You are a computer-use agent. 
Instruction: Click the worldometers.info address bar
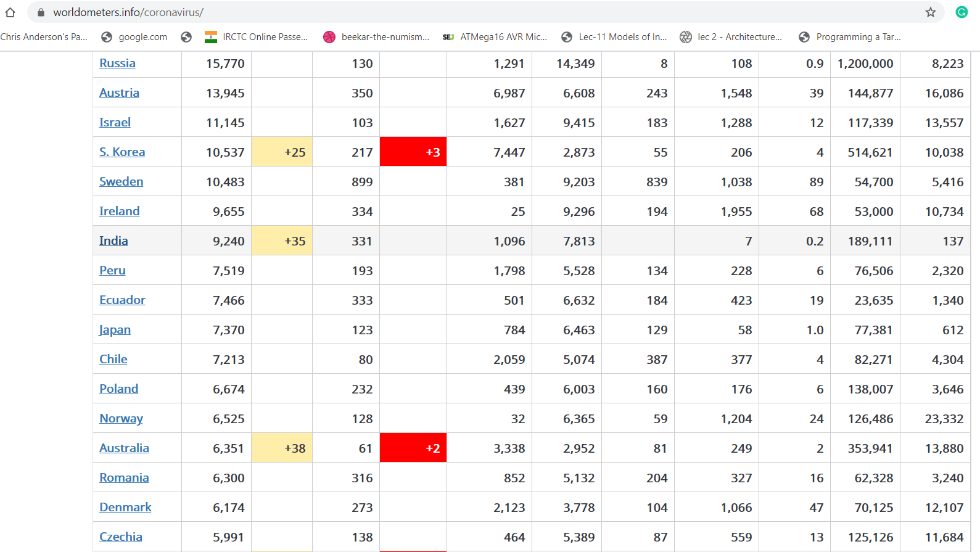coord(485,12)
